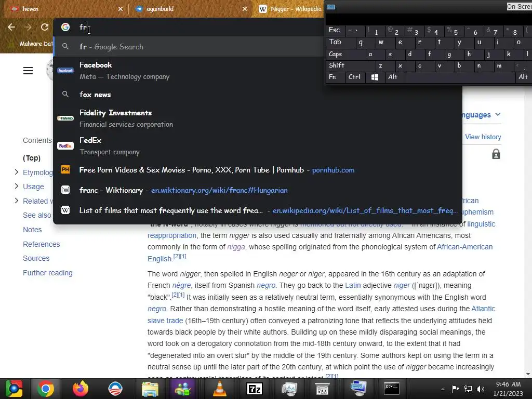Go back using the browser back arrow
The width and height of the screenshot is (532, 399).
point(11,27)
